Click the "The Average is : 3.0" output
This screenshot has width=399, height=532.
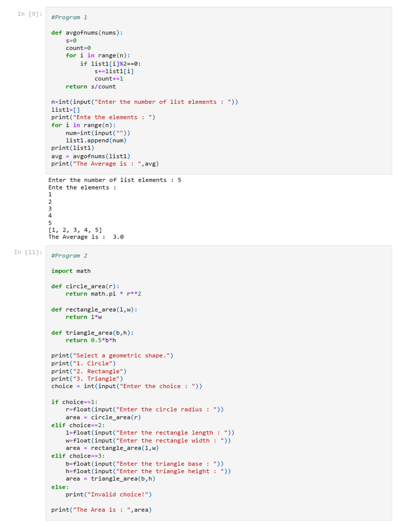point(86,237)
